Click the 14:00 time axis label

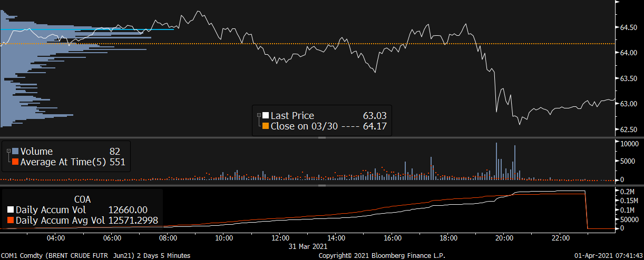[x=336, y=238]
